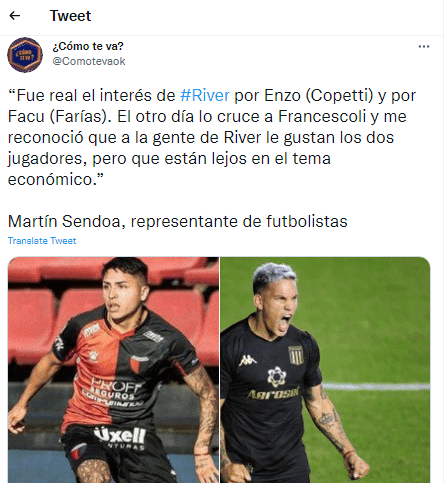Open the left photo of the Colón player
The width and height of the screenshot is (445, 483).
click(x=113, y=370)
